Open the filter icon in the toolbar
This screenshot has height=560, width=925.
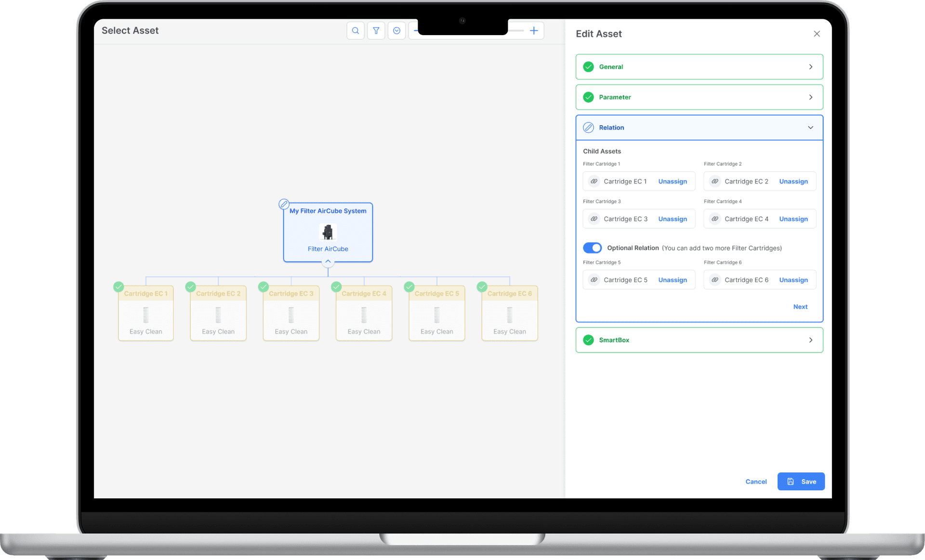[376, 30]
